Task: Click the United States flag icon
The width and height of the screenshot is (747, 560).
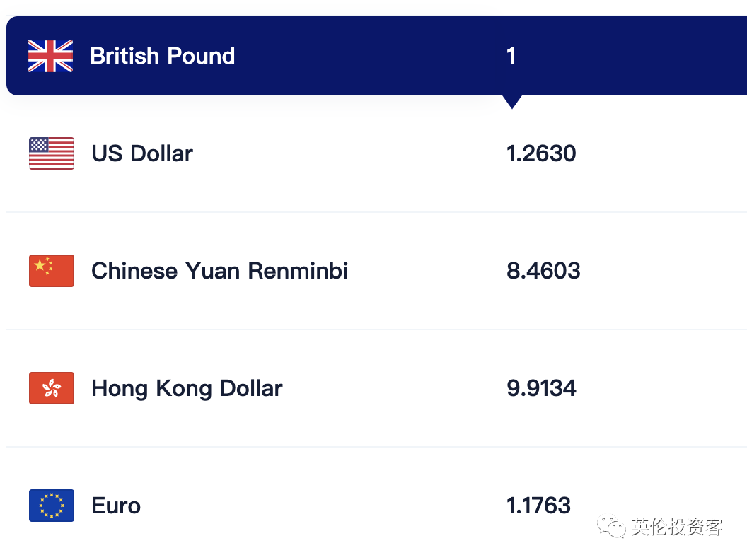Action: point(52,153)
